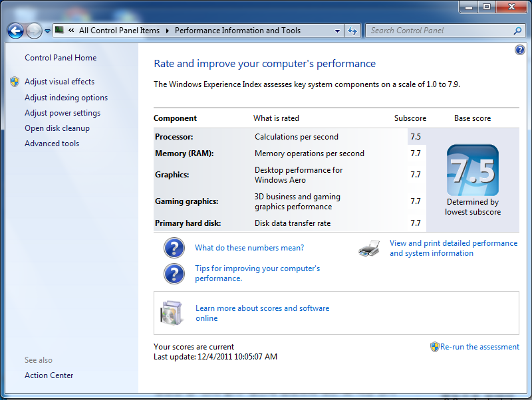The width and height of the screenshot is (532, 400).
Task: Click 'Disk data transfer rate' text
Action: coord(293,223)
